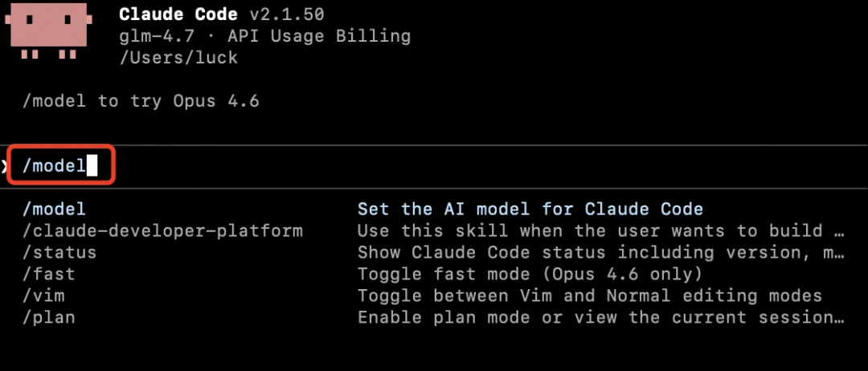Click the prompt chevron beside the input
Viewport: 868px width, 371px height.
[x=3, y=166]
